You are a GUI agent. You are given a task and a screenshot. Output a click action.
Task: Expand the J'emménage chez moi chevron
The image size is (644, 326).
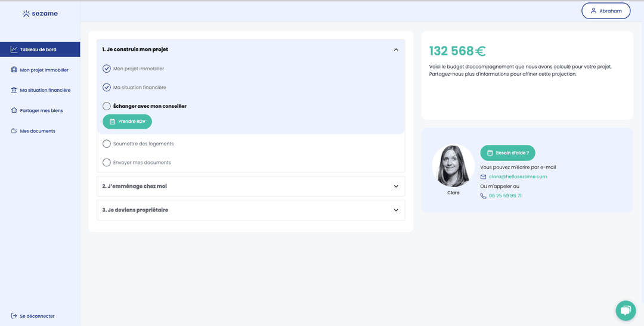(x=396, y=186)
